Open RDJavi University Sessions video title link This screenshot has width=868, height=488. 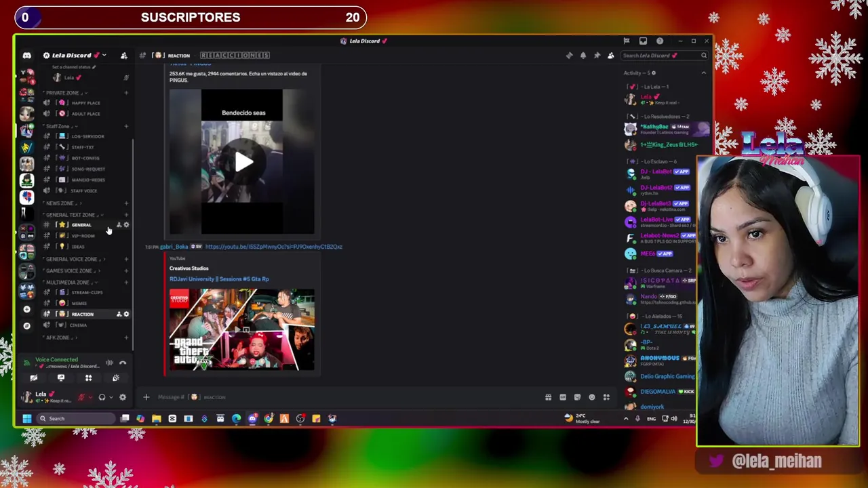[219, 279]
